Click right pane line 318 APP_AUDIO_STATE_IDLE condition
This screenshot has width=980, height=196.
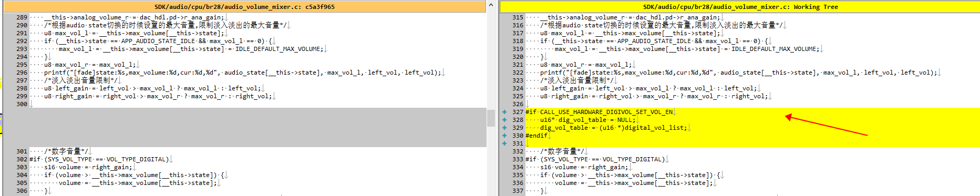click(654, 41)
